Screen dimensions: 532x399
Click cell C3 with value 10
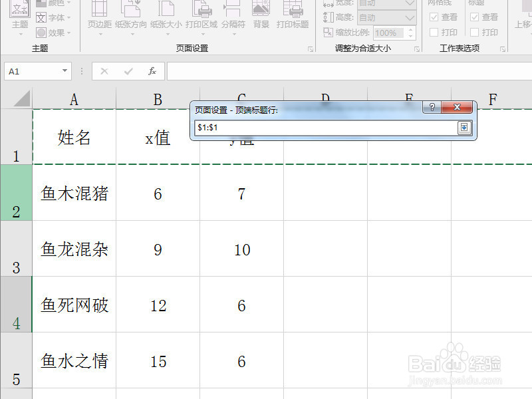pos(241,249)
